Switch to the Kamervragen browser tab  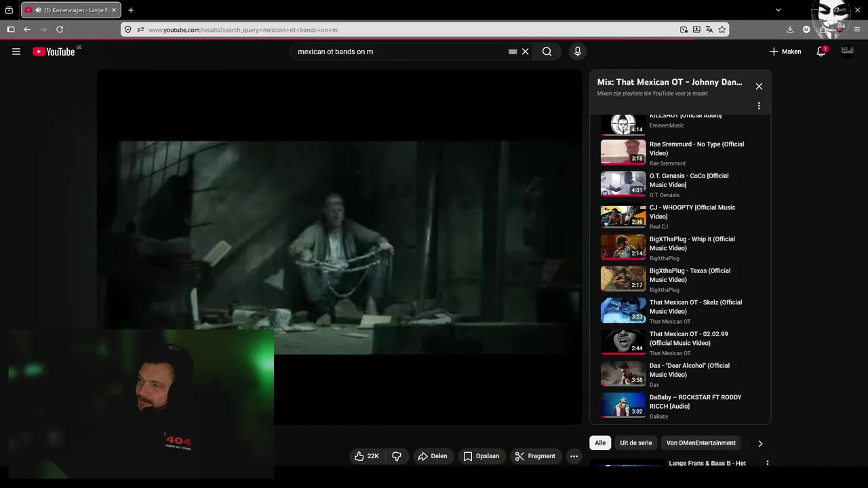(72, 10)
